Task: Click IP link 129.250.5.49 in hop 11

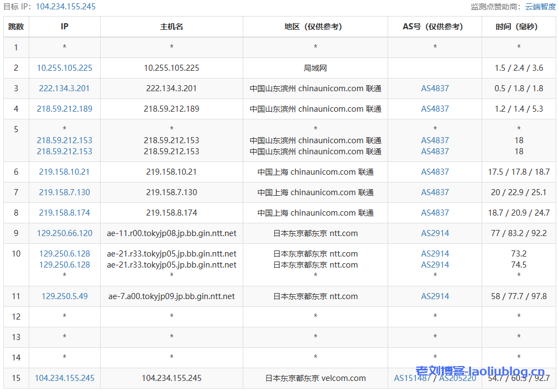Action: (64, 296)
